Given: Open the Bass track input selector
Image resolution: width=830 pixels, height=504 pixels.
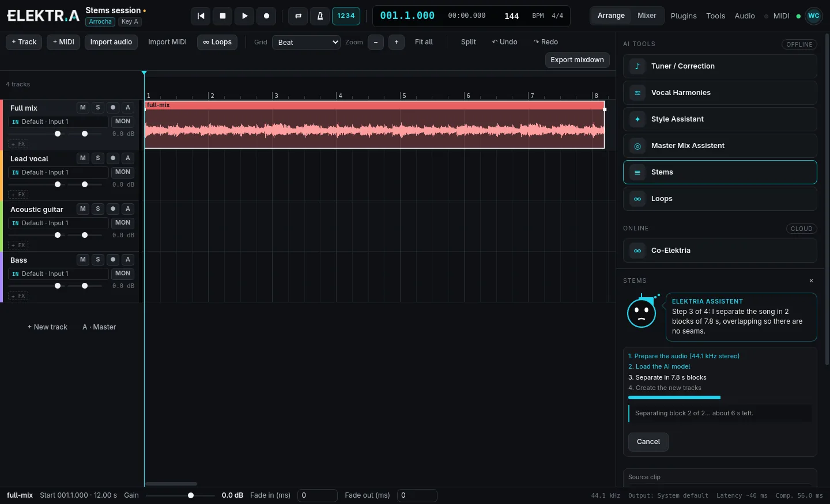Looking at the screenshot, I should pos(58,274).
